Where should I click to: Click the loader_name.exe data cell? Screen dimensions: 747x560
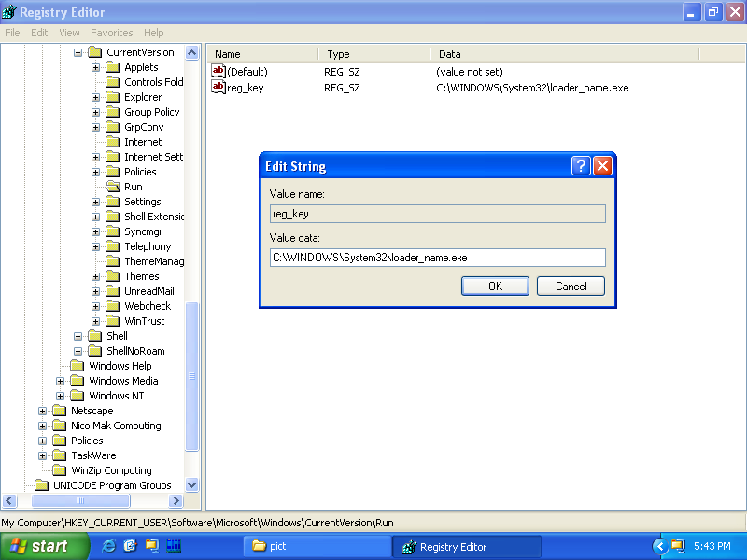pyautogui.click(x=532, y=88)
